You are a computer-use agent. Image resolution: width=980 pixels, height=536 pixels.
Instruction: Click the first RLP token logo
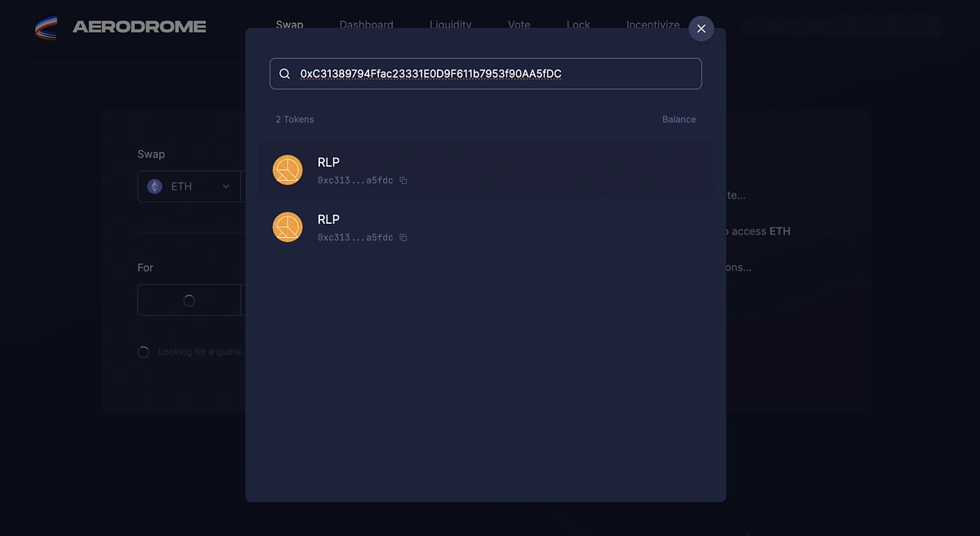(287, 170)
